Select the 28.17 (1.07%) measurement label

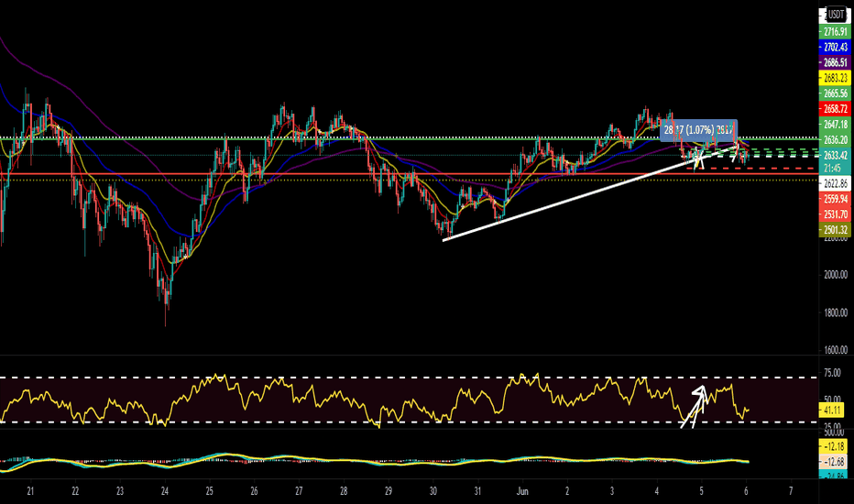coord(699,130)
